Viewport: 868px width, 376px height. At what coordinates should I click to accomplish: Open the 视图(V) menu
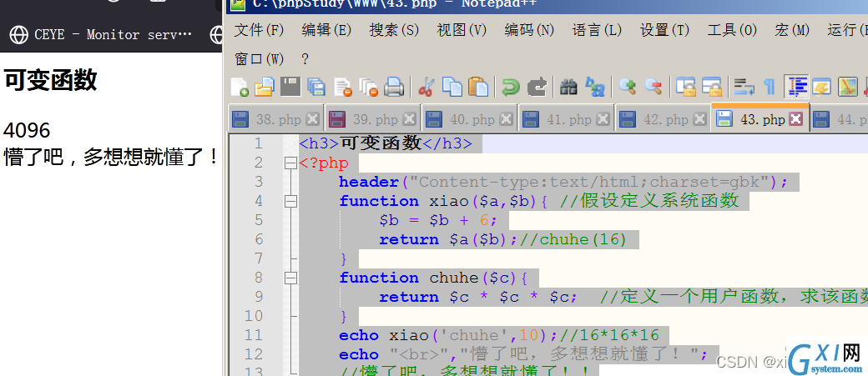click(x=462, y=30)
